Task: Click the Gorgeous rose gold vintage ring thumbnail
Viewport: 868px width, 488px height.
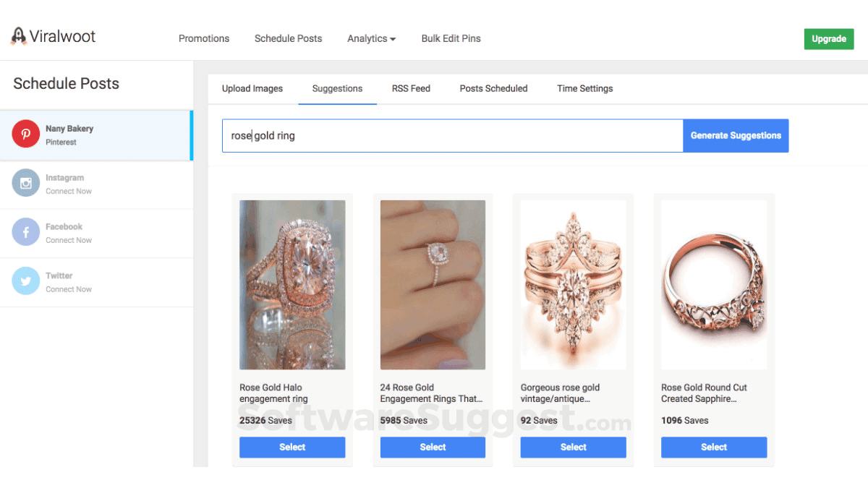Action: (x=573, y=285)
